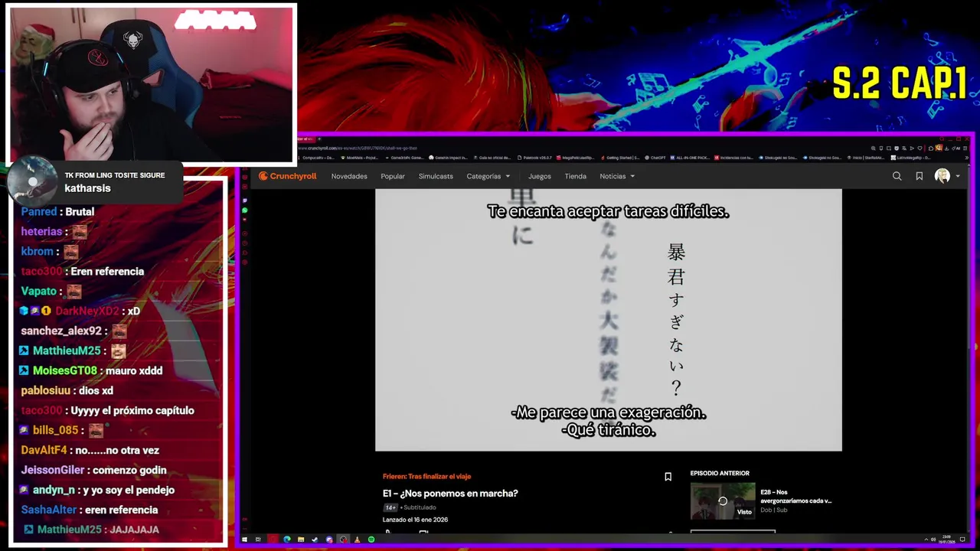Open the MoeWalls bookmark

pos(360,158)
